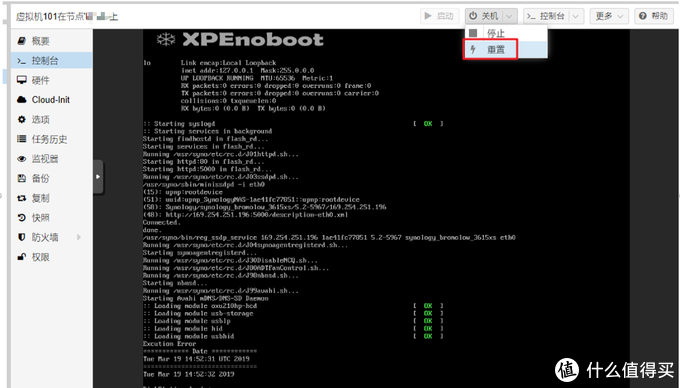The height and width of the screenshot is (388, 680).
Task: Click the Cloud-Init cloud icon
Action: [x=22, y=100]
